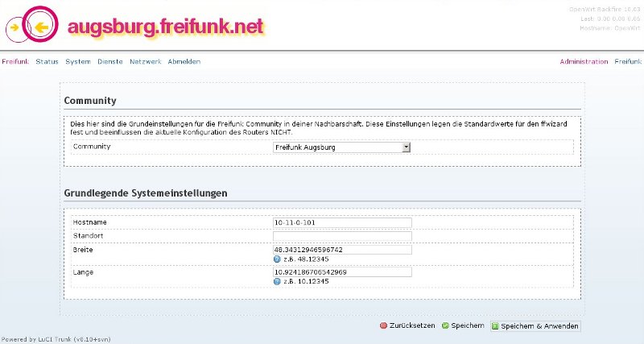The image size is (644, 344).
Task: Click the help icon under Breite field
Action: [278, 259]
